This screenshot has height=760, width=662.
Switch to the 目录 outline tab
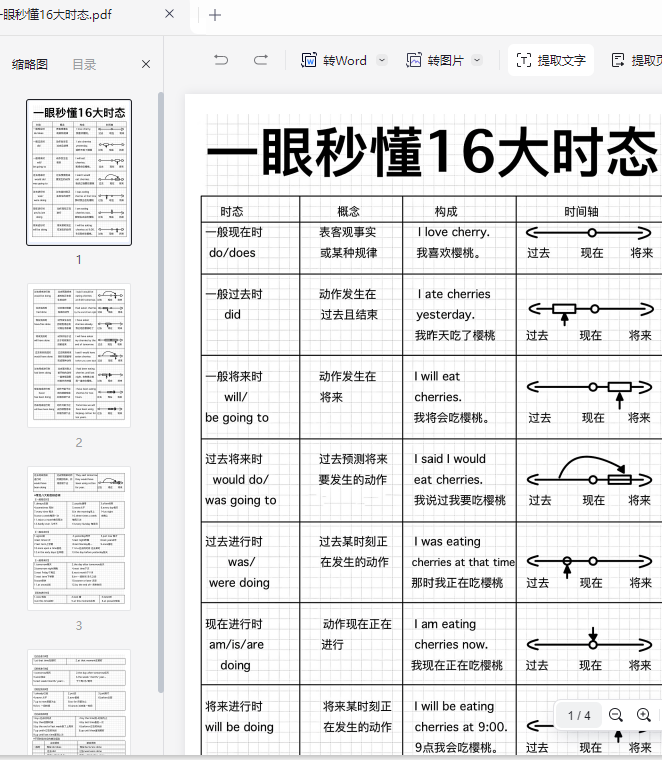84,64
